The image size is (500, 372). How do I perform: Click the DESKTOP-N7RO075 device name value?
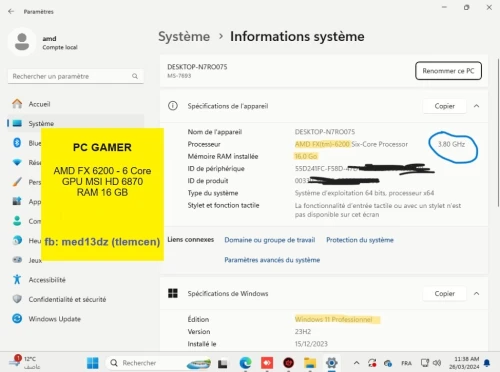pyautogui.click(x=325, y=132)
